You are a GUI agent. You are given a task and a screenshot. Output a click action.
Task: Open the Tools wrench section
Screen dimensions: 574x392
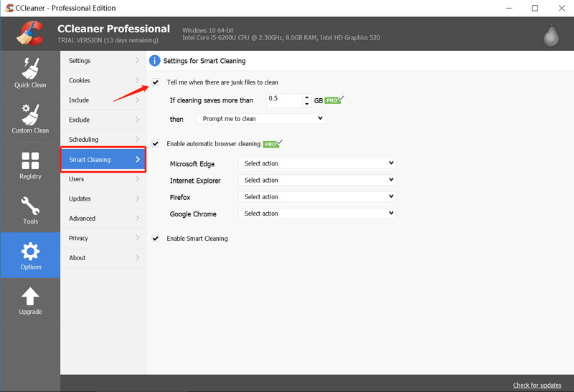[x=30, y=210]
